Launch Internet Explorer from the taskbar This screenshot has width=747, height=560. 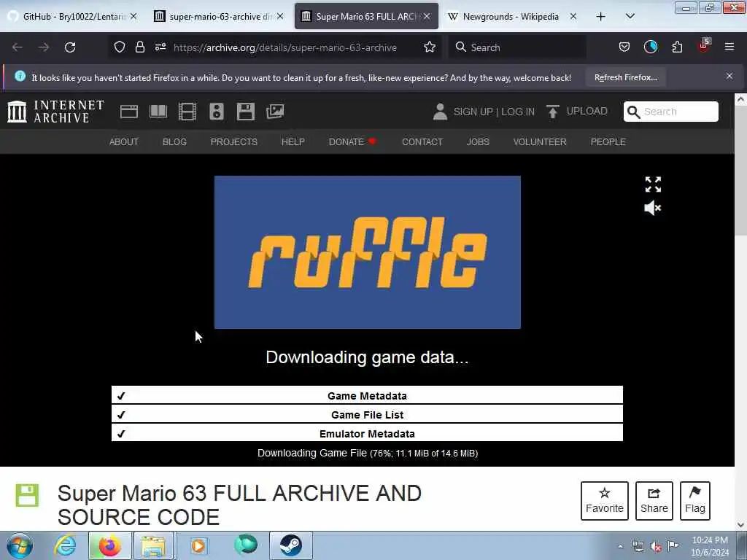click(65, 545)
